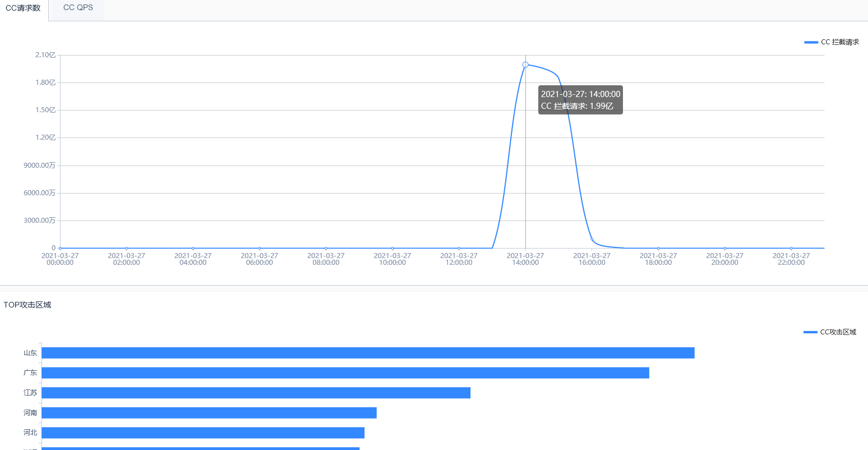Toggle the CC攻击区域 legend series

click(830, 332)
